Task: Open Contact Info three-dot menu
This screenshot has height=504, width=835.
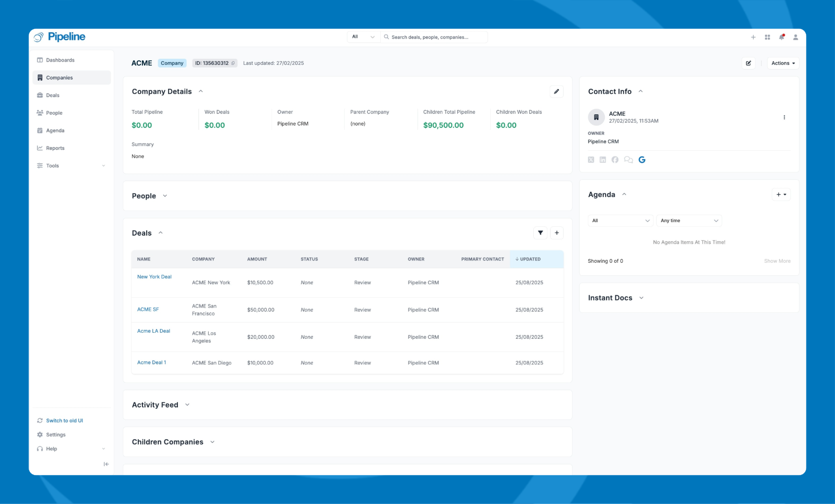Action: [x=784, y=117]
